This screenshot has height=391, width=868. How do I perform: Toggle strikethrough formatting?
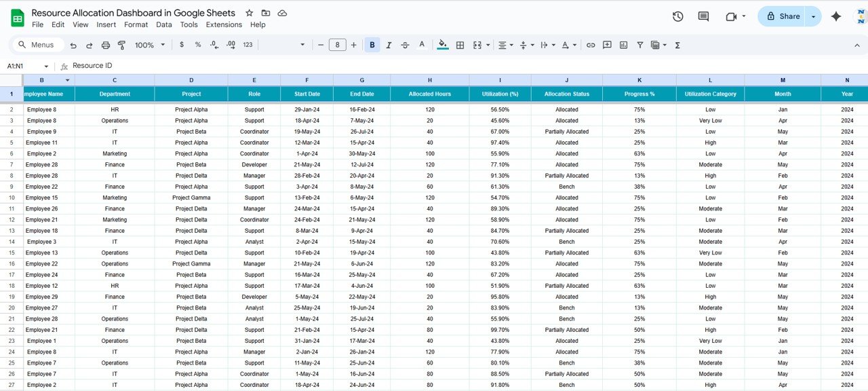click(405, 45)
